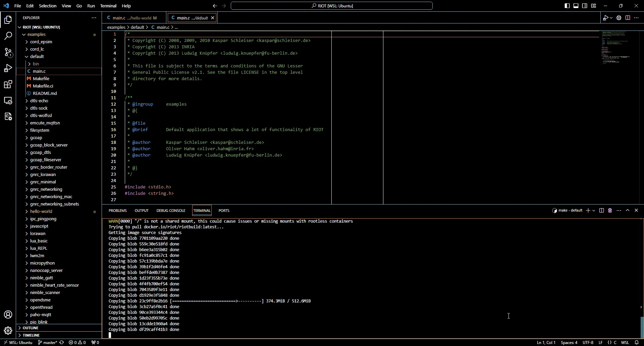The width and height of the screenshot is (644, 346).
Task: Split the terminal pane
Action: point(601,211)
